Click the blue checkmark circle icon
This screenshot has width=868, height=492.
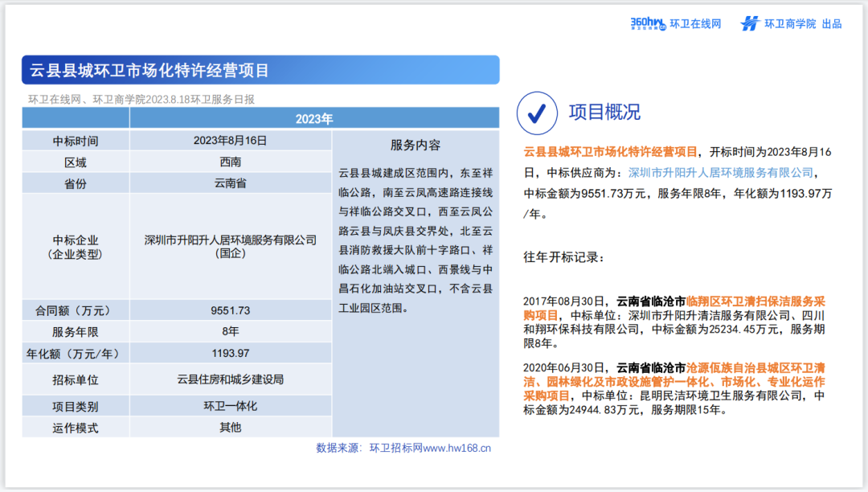click(x=537, y=113)
